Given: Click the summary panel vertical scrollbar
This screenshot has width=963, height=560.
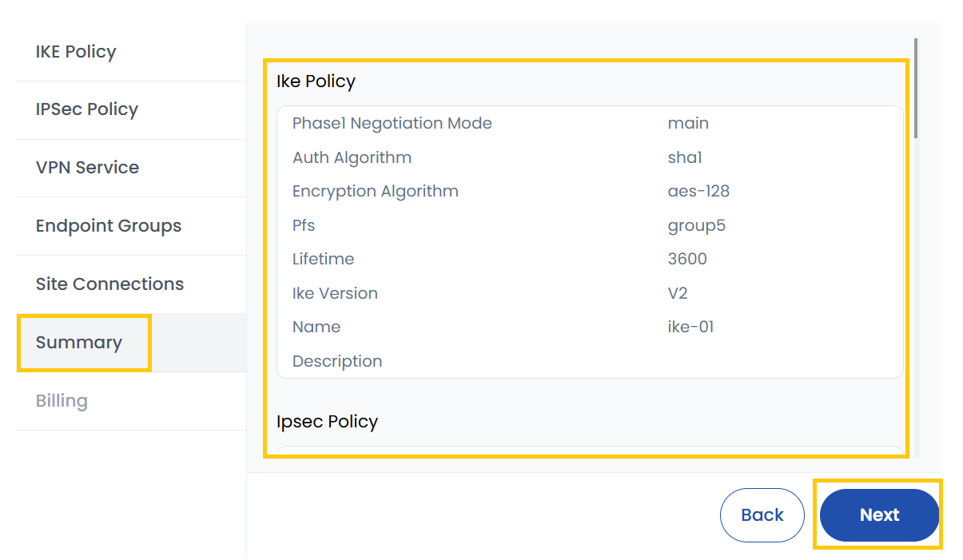Looking at the screenshot, I should (916, 88).
